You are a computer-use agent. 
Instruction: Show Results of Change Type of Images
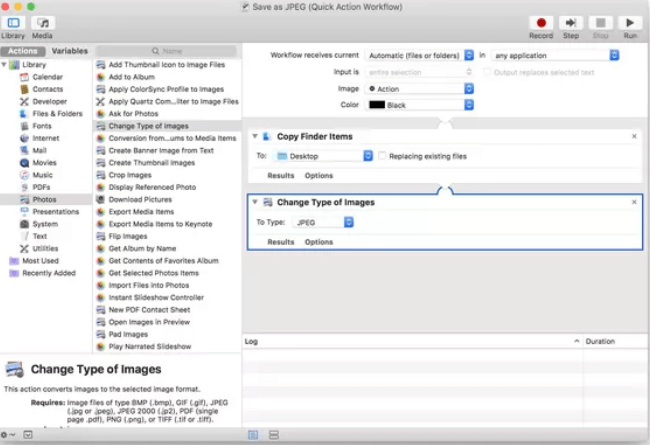(x=281, y=242)
